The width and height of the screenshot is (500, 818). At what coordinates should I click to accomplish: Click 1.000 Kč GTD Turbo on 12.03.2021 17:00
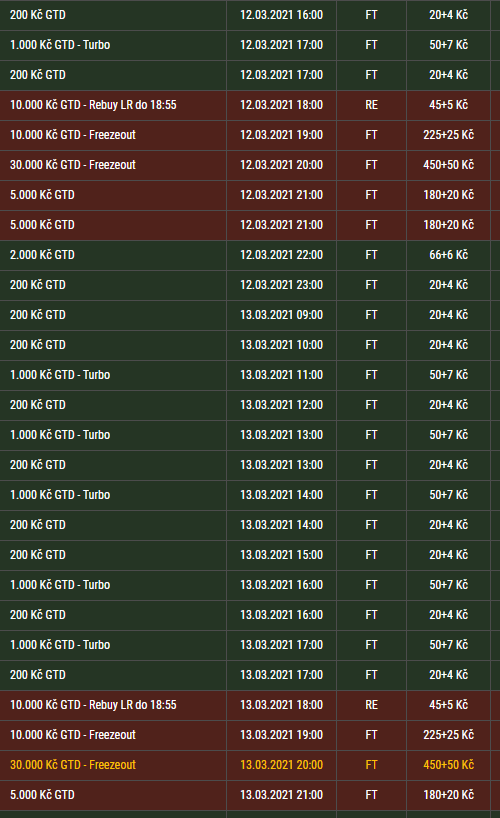pyautogui.click(x=250, y=45)
